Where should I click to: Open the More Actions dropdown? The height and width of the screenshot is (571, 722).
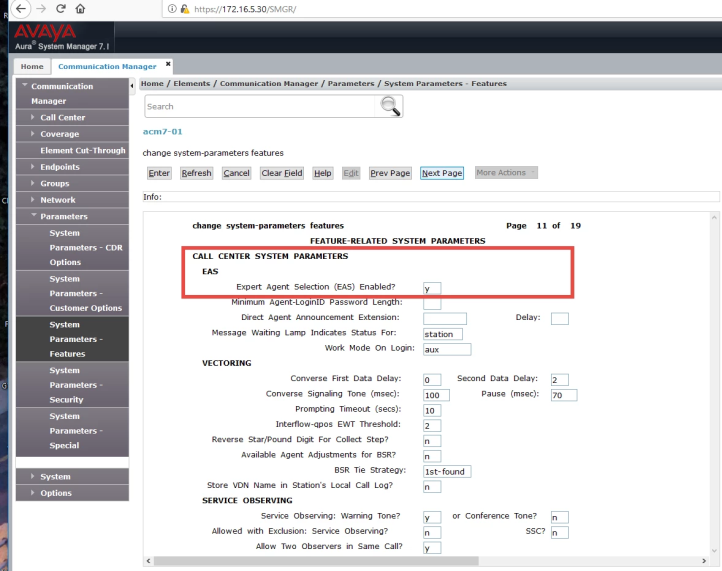[505, 173]
